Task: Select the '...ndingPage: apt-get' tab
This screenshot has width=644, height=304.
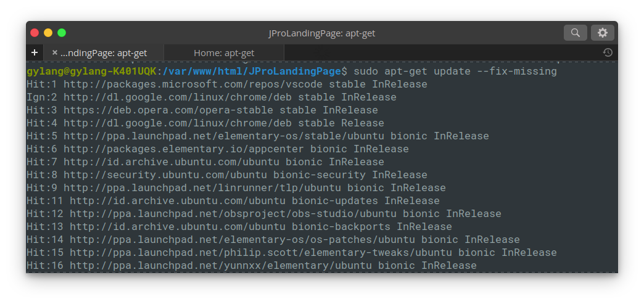Action: pyautogui.click(x=103, y=53)
